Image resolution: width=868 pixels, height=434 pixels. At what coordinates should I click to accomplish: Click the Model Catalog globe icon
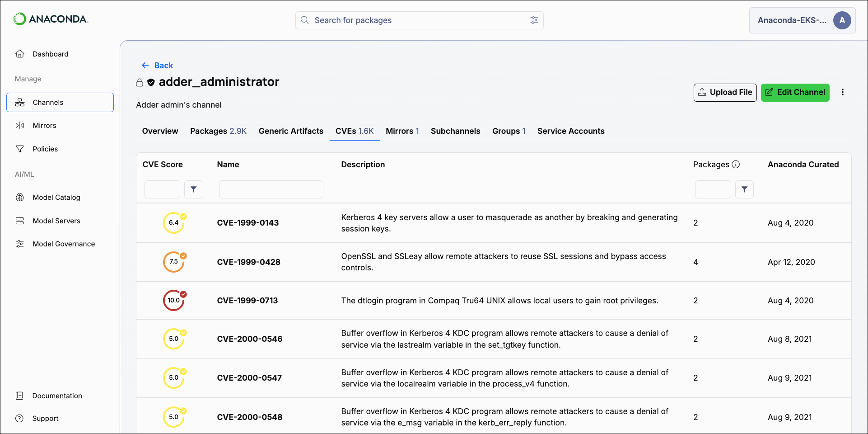pos(20,197)
